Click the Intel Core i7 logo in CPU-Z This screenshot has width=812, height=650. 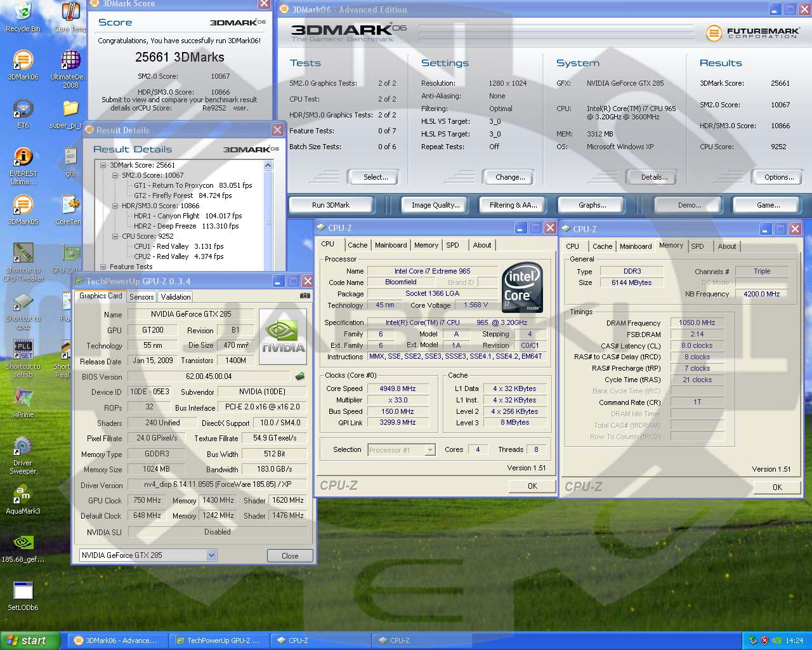(522, 288)
